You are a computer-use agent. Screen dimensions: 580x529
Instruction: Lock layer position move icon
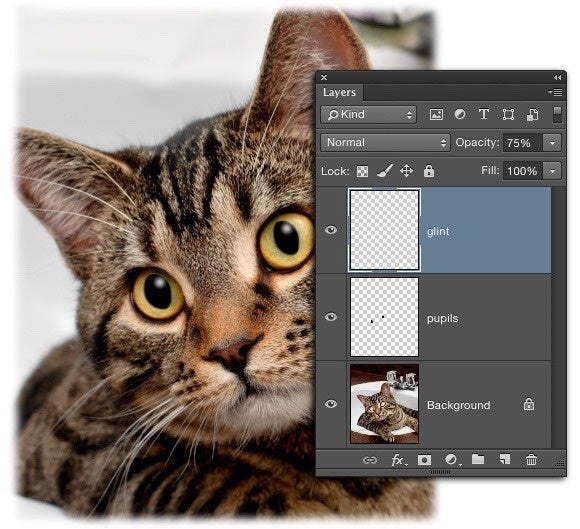pos(406,171)
